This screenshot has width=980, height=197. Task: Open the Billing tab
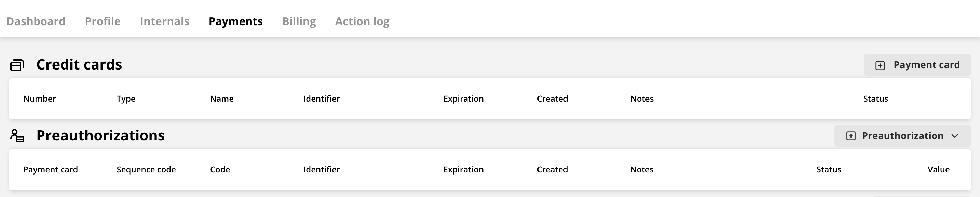pos(299,21)
